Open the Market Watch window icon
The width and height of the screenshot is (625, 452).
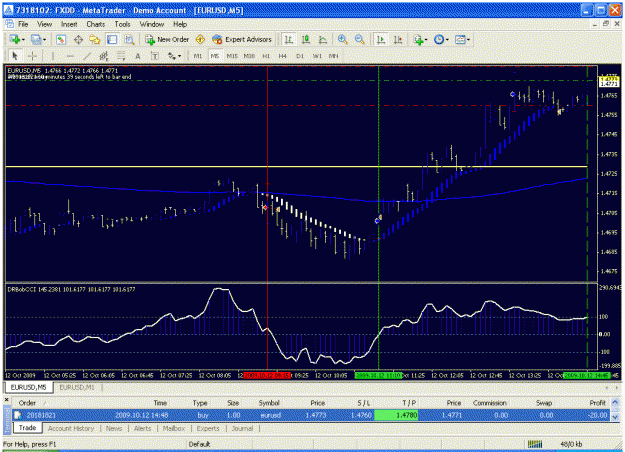61,39
